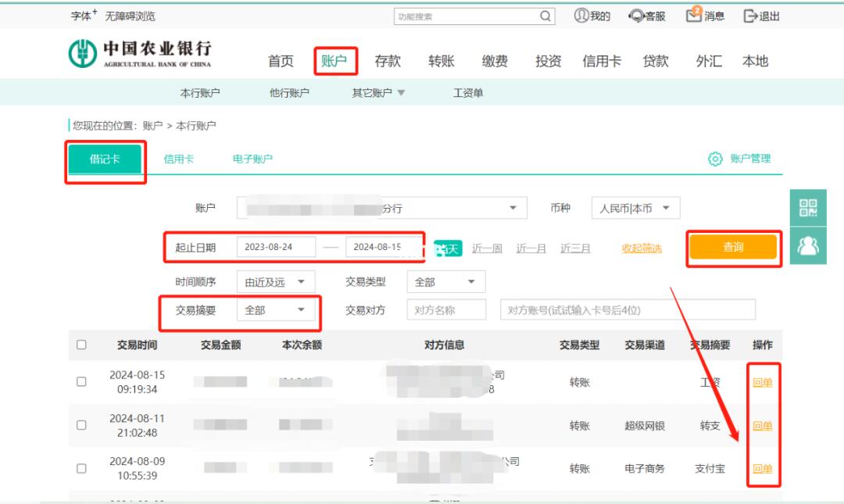Select the 存款 deposit menu item
Viewport: 844px width, 504px height.
pyautogui.click(x=388, y=61)
